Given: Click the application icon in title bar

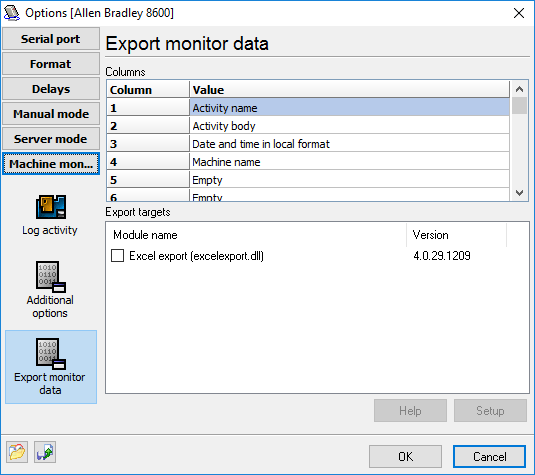Looking at the screenshot, I should [x=11, y=13].
